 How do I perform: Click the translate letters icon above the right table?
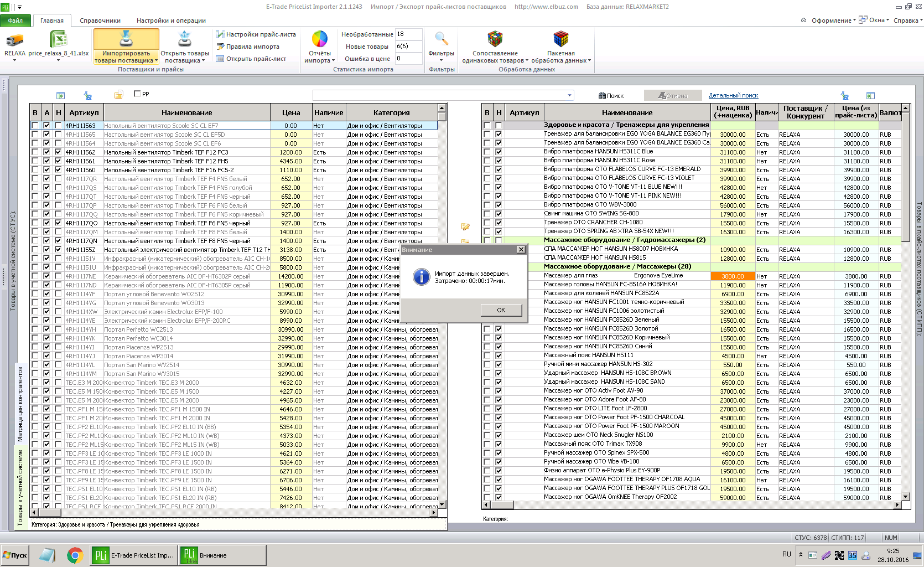point(844,96)
